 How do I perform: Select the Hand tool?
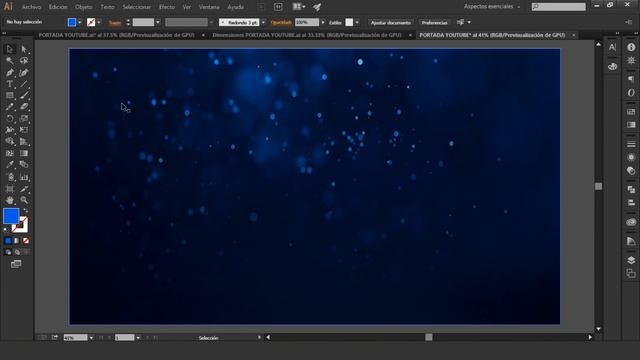(10, 200)
